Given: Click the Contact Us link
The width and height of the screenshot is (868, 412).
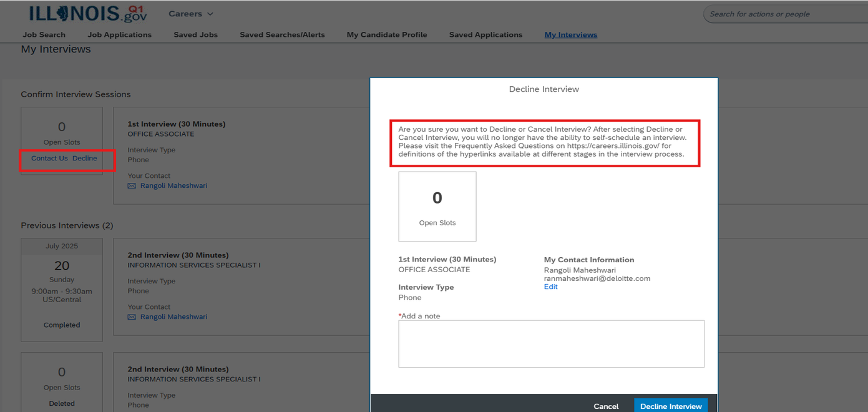Looking at the screenshot, I should click(49, 159).
